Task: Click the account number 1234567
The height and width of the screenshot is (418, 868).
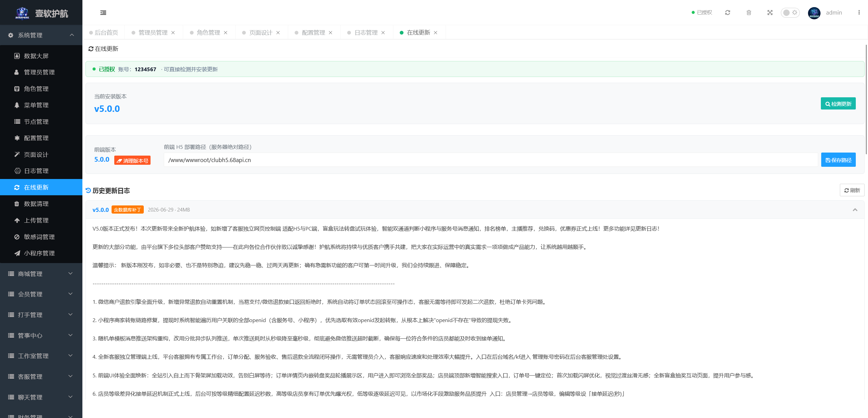Action: point(145,69)
